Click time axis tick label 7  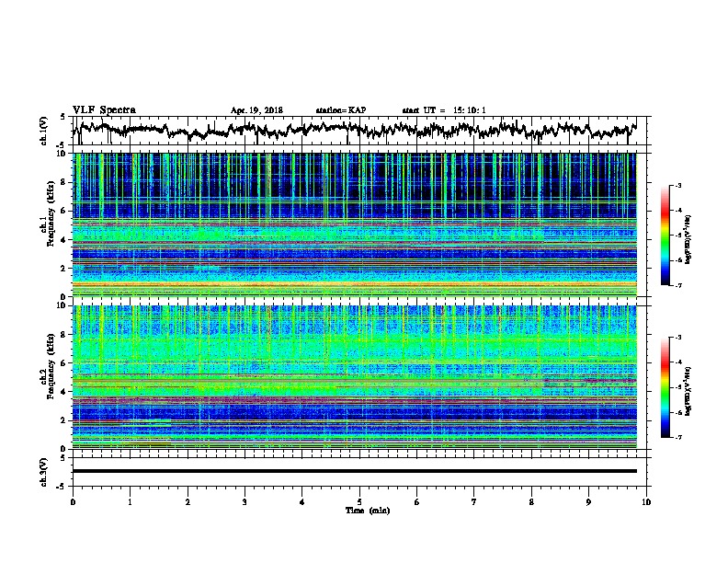pos(474,502)
